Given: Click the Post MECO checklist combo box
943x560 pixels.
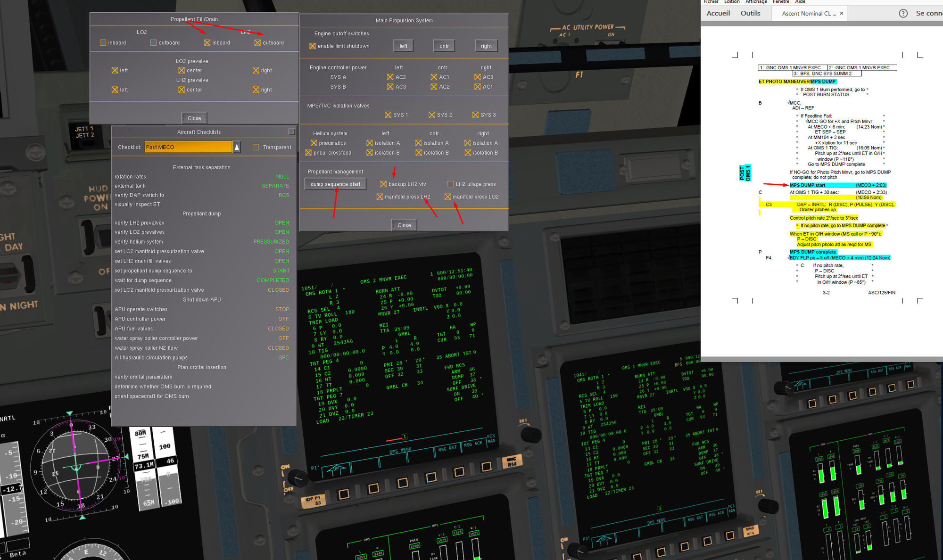Looking at the screenshot, I should pyautogui.click(x=188, y=148).
